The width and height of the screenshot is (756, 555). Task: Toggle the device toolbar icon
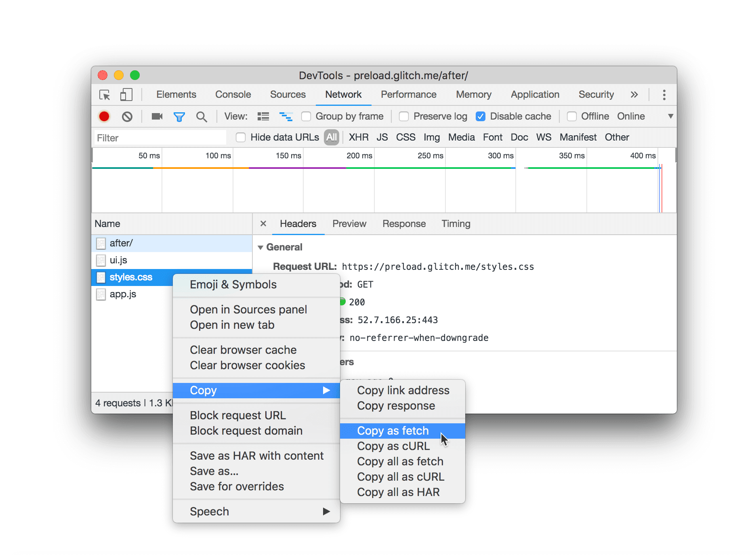click(x=126, y=95)
